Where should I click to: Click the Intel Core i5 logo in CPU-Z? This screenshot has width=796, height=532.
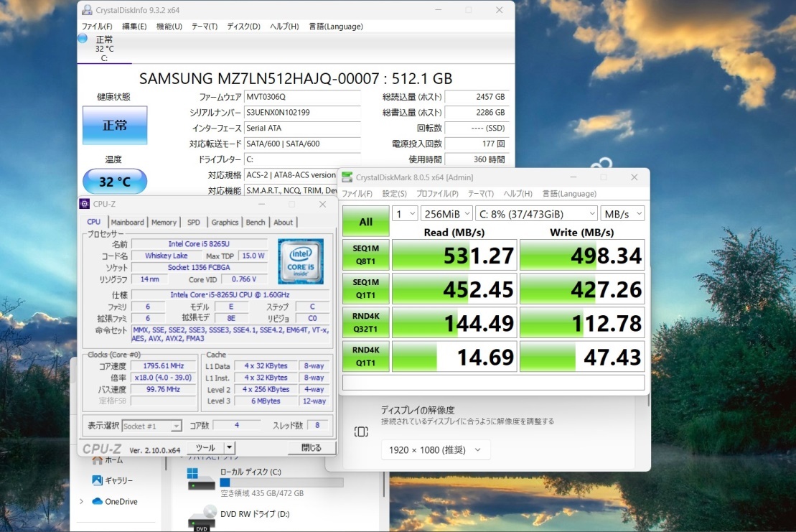[301, 261]
